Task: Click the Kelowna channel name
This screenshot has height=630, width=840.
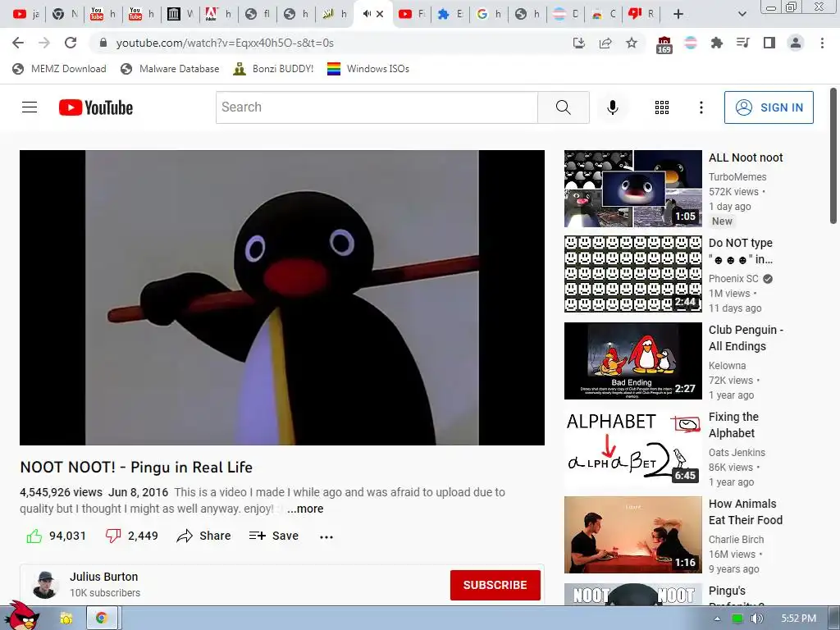Action: point(727,365)
